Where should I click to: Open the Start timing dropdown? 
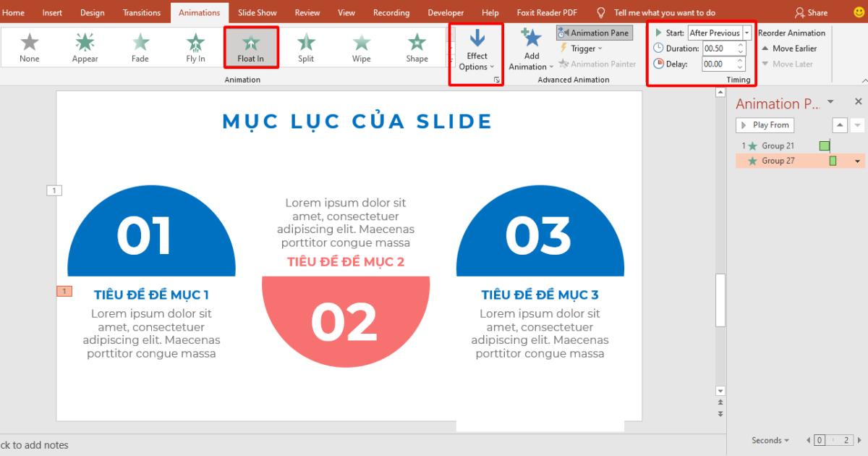[746, 33]
